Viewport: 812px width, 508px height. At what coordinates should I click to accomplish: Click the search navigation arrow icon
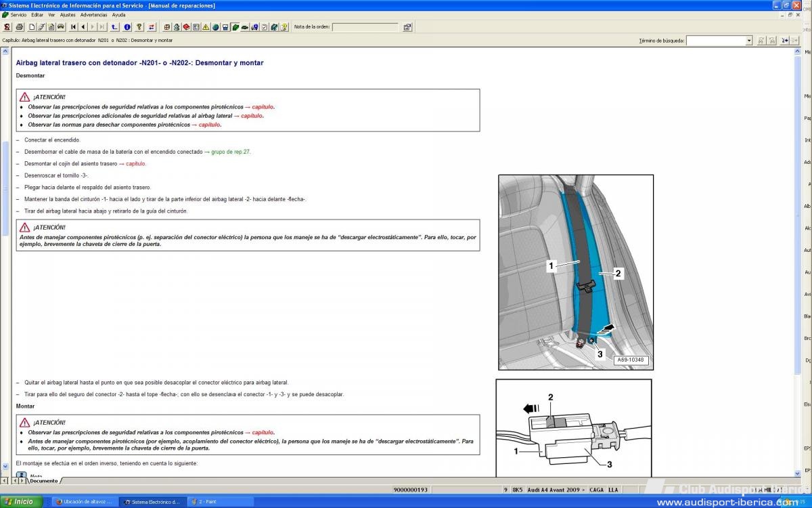[x=785, y=41]
